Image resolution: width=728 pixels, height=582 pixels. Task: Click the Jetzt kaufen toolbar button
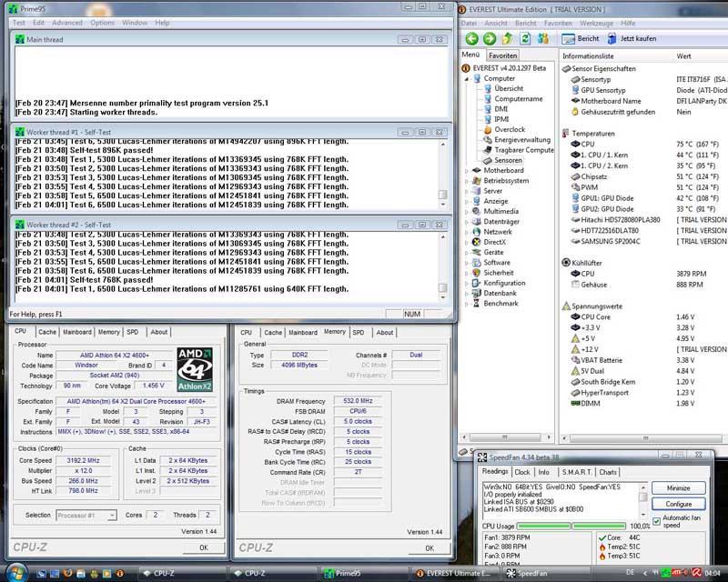pos(632,38)
